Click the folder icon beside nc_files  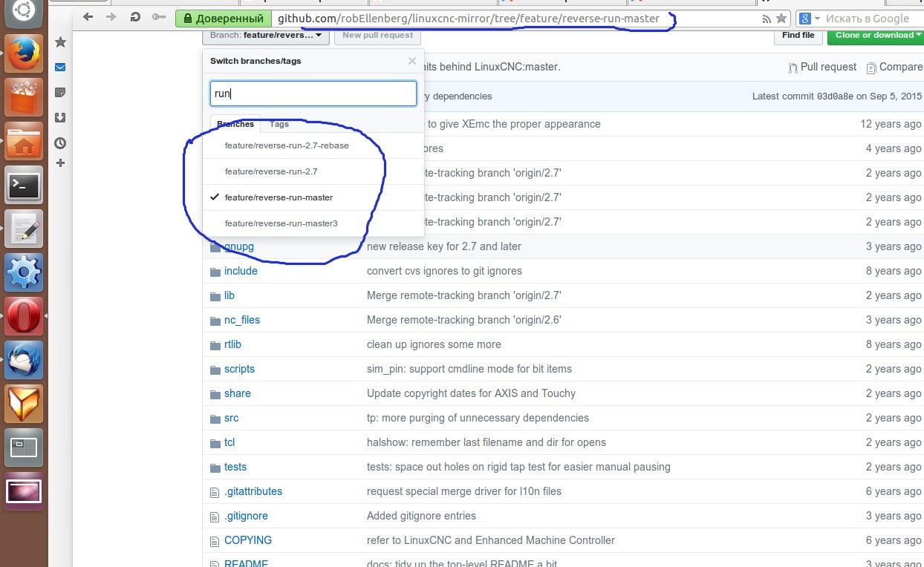215,320
